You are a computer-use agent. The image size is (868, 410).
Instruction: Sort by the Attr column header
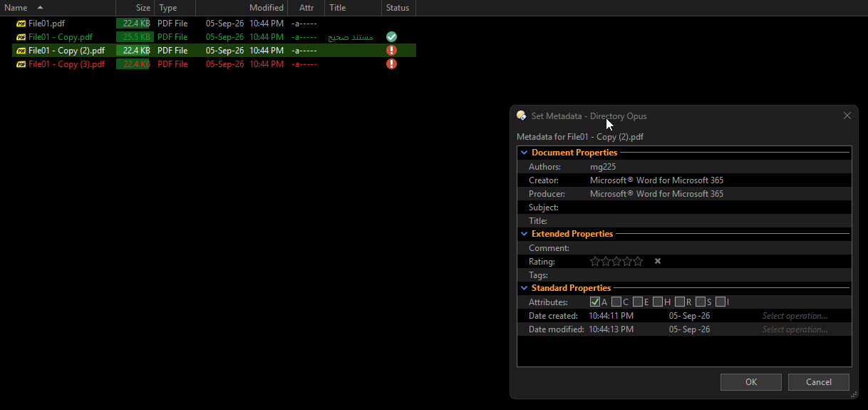(x=306, y=8)
